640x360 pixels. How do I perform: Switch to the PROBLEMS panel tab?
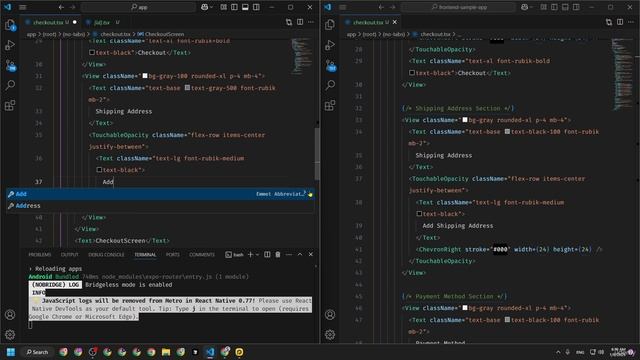click(x=40, y=255)
